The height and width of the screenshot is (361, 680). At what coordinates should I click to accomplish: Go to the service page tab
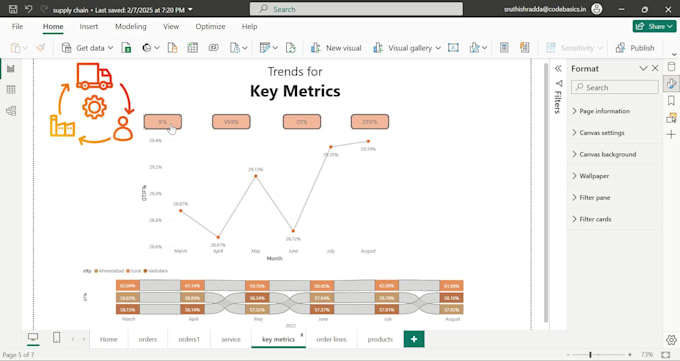coord(231,339)
